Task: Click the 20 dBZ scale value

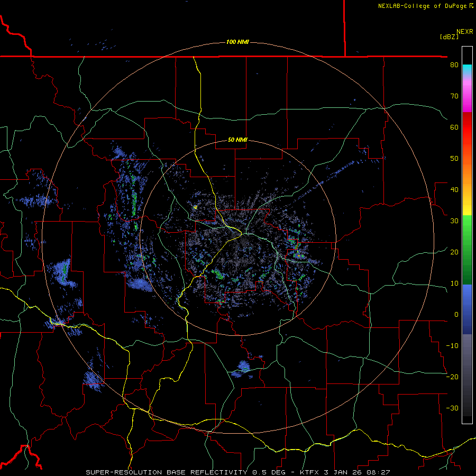Action: pyautogui.click(x=454, y=252)
